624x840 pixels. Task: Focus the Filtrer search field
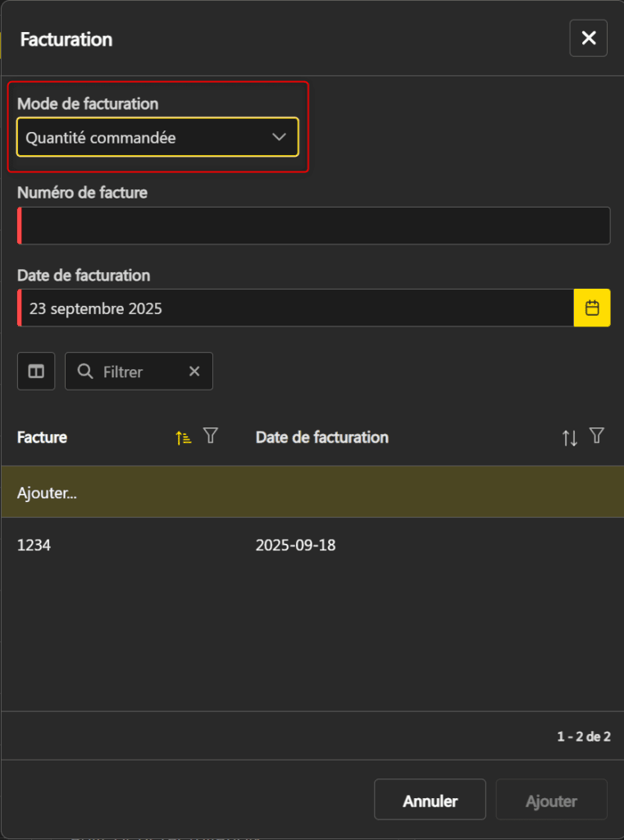139,372
